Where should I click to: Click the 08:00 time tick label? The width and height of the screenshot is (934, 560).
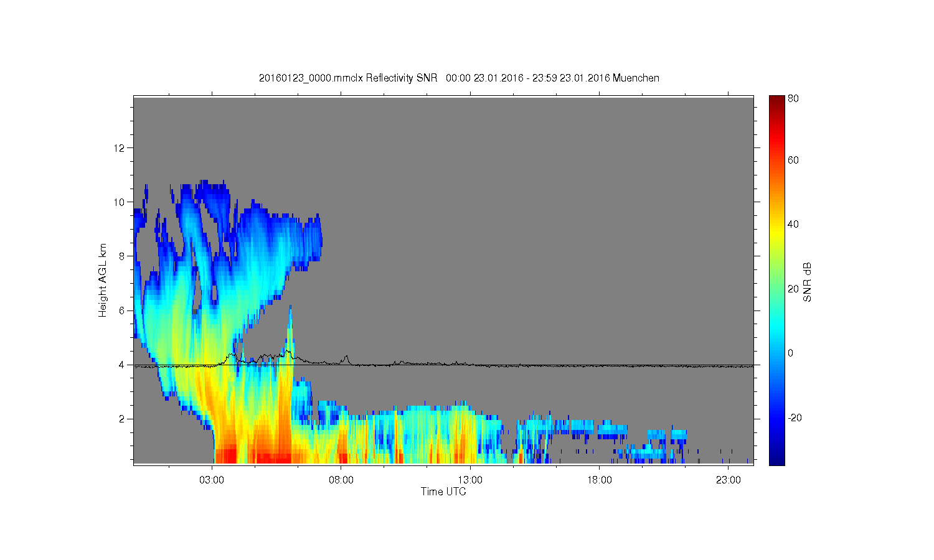pyautogui.click(x=341, y=480)
